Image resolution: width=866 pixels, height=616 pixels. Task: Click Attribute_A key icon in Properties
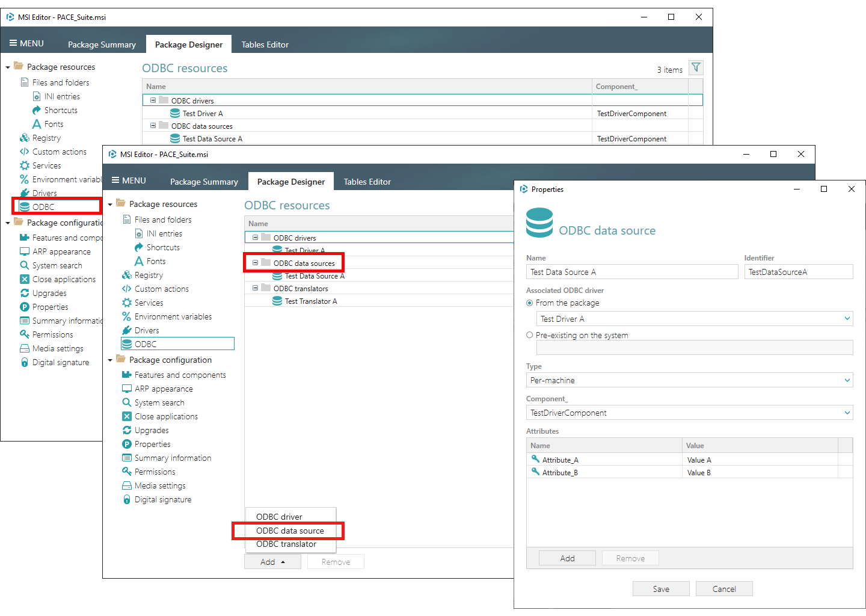pyautogui.click(x=535, y=459)
